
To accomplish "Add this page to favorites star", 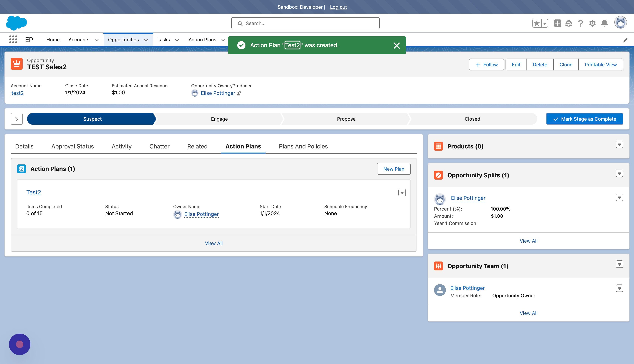I will coord(536,23).
